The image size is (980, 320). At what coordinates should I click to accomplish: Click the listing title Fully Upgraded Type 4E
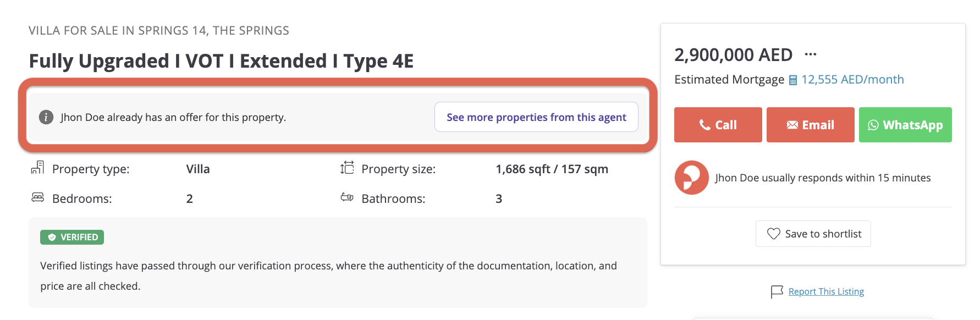pyautogui.click(x=221, y=60)
